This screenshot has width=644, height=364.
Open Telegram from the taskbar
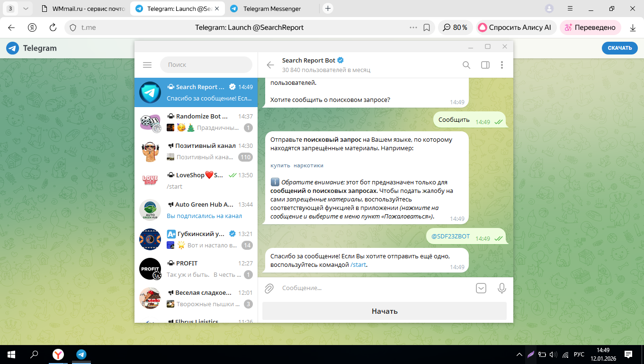81,354
